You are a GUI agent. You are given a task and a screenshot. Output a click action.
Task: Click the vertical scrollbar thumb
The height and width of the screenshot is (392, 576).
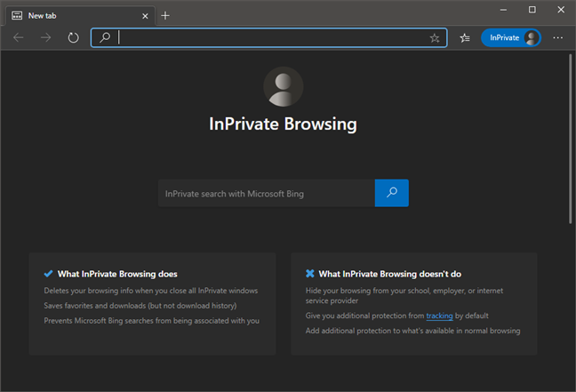[570, 139]
